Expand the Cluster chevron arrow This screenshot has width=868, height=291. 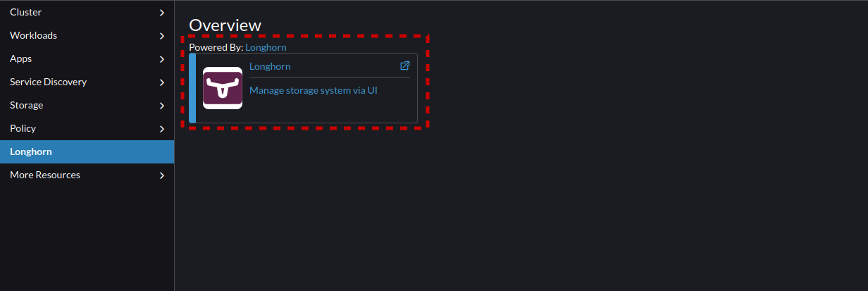pos(162,13)
